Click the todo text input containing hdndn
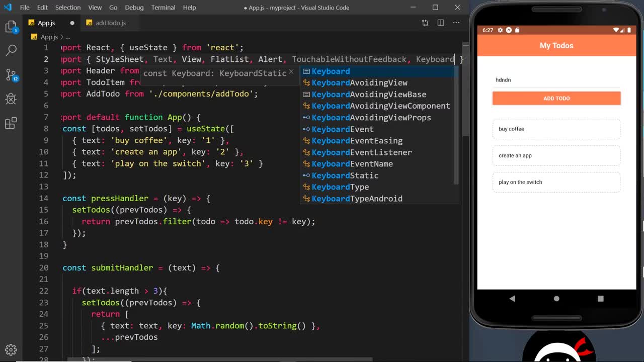644x362 pixels. (556, 80)
